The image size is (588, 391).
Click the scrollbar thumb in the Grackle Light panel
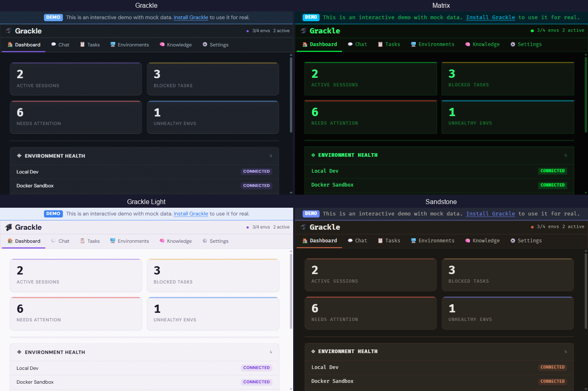coord(291,291)
